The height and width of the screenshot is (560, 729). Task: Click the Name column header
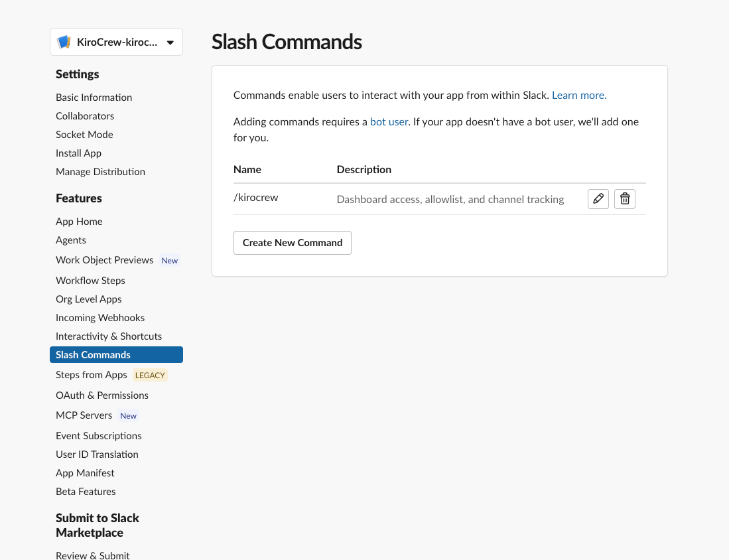click(247, 170)
